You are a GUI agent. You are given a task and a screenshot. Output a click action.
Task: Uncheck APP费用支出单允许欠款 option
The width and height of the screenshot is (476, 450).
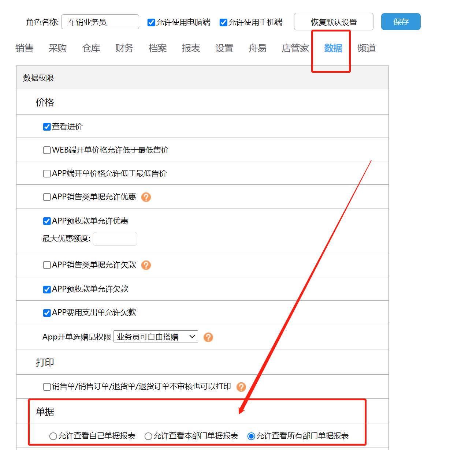coord(47,313)
